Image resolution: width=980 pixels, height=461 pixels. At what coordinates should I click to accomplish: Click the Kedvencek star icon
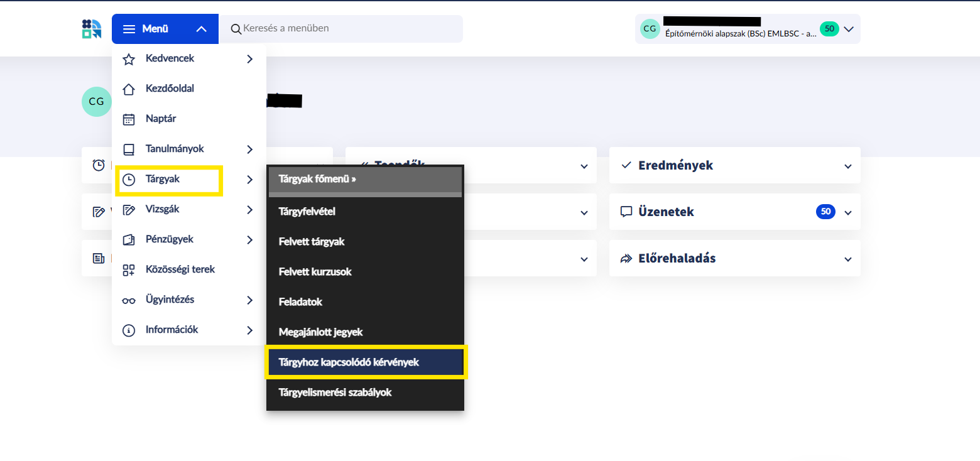click(x=129, y=59)
